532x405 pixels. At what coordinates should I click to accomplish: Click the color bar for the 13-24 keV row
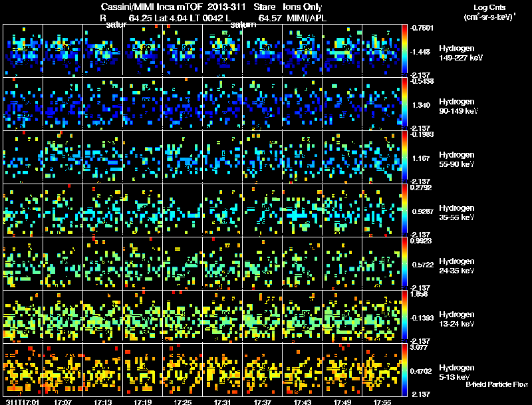(x=404, y=317)
